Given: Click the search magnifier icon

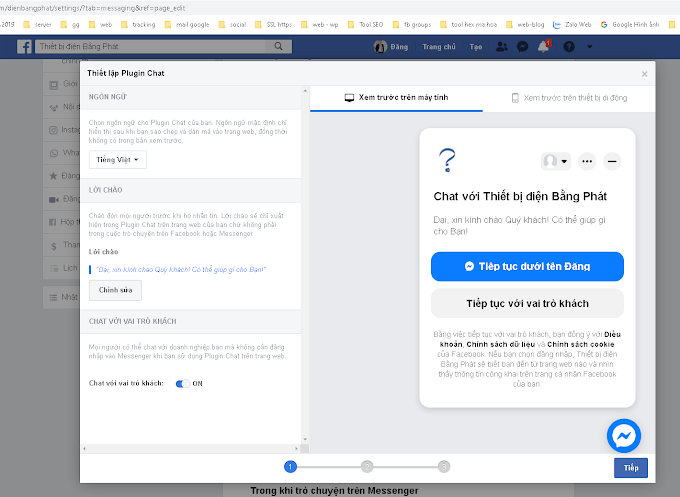Looking at the screenshot, I should tap(278, 46).
